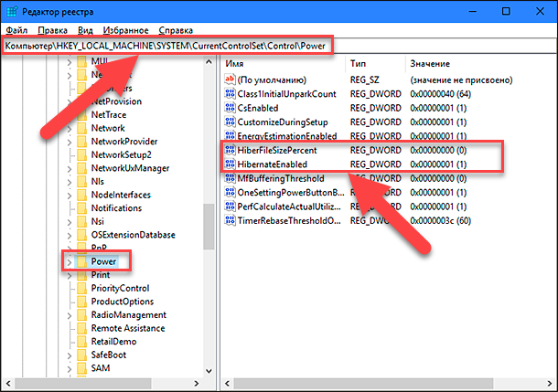The height and width of the screenshot is (392, 558).
Task: Sort values by the Значение column header
Action: pos(481,64)
